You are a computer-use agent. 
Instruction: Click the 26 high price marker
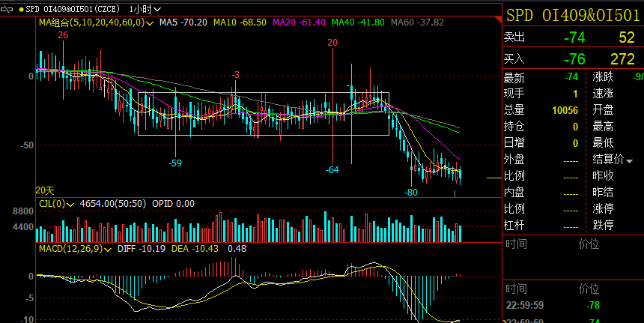(63, 35)
